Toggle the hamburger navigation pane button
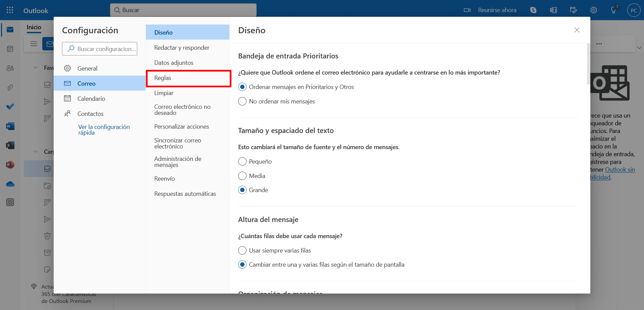The height and width of the screenshot is (310, 644). pos(34,44)
